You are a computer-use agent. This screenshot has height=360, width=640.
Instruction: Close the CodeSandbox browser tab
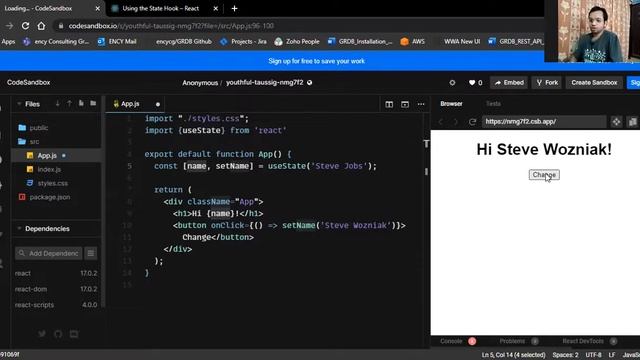point(98,8)
